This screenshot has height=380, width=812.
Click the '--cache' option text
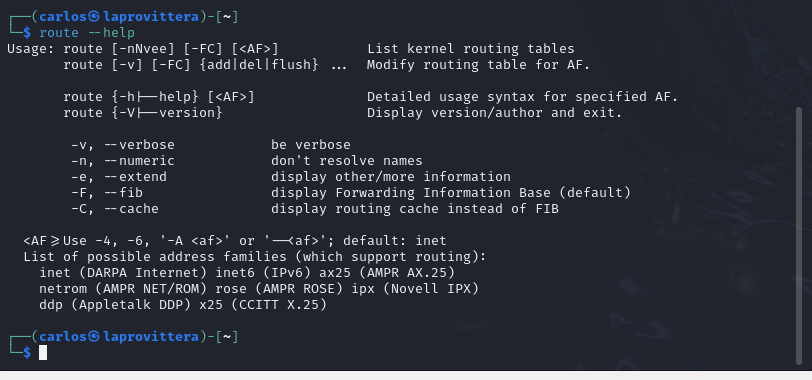point(131,209)
